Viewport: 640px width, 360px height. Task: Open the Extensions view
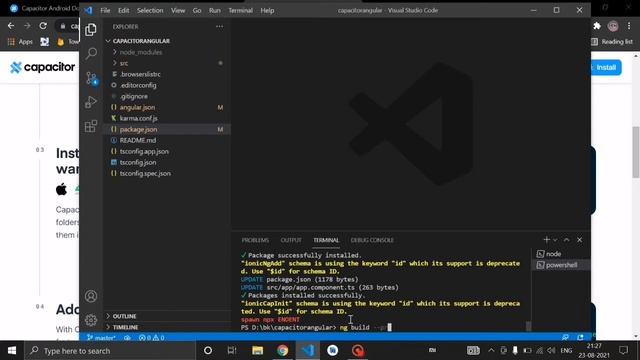click(91, 126)
